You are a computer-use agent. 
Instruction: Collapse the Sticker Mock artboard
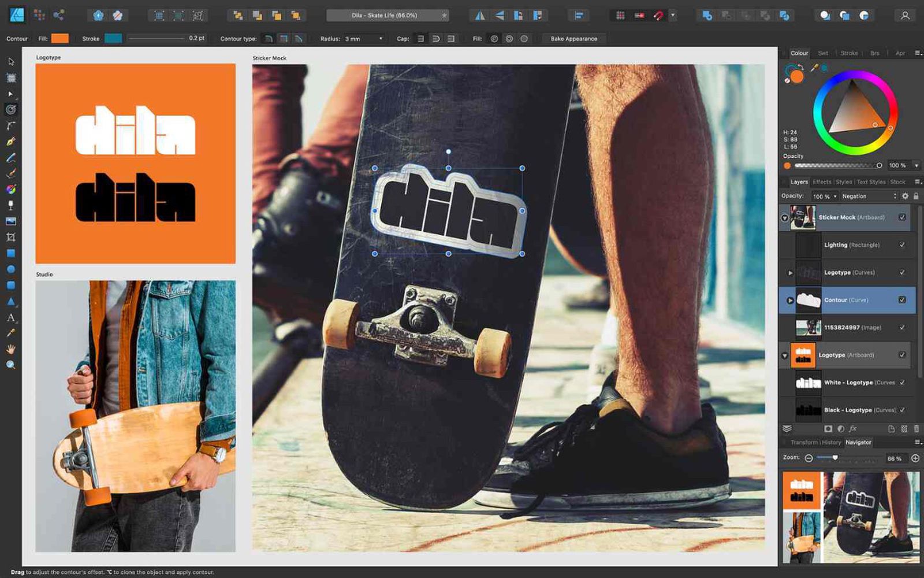click(x=784, y=216)
